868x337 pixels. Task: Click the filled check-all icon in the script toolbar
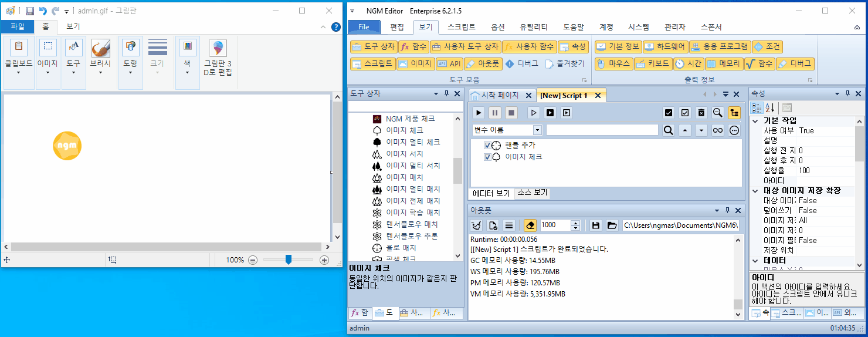[x=668, y=112]
